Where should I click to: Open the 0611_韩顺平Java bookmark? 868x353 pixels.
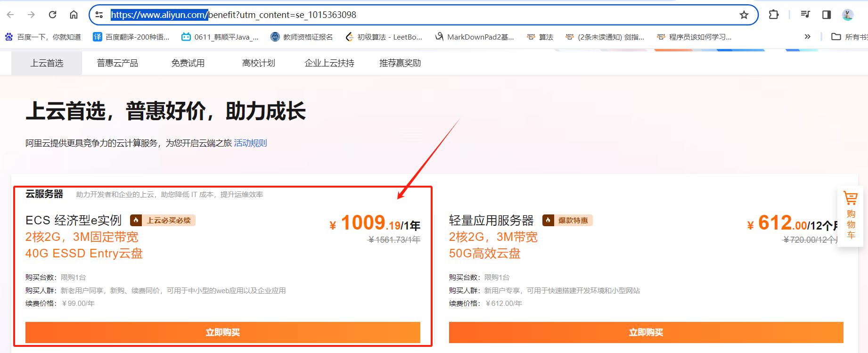[220, 37]
